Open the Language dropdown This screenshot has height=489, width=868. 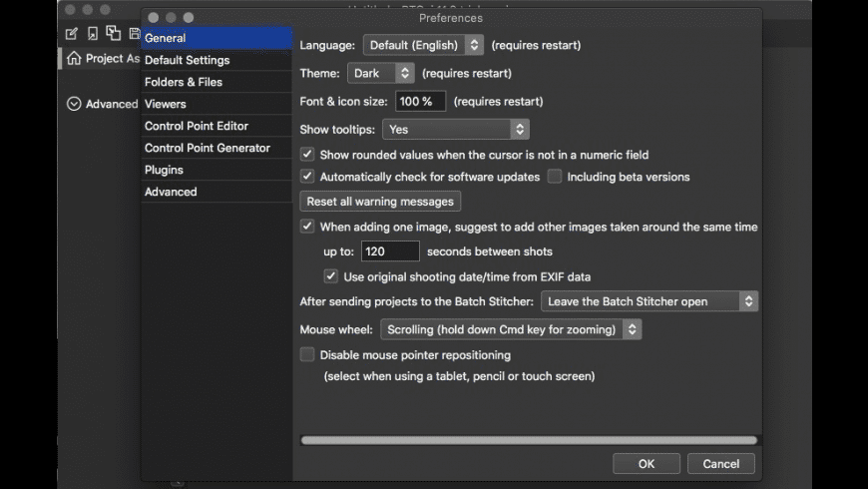coord(423,45)
